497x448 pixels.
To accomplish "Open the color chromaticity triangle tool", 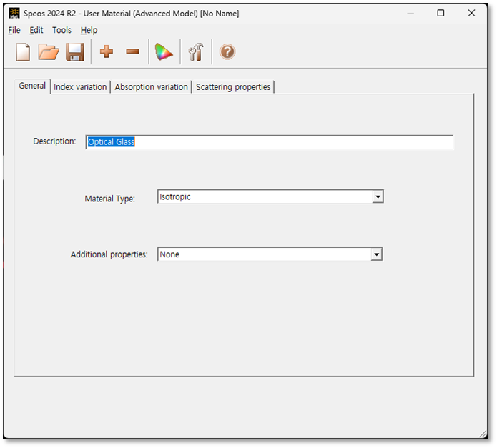I will click(x=164, y=52).
